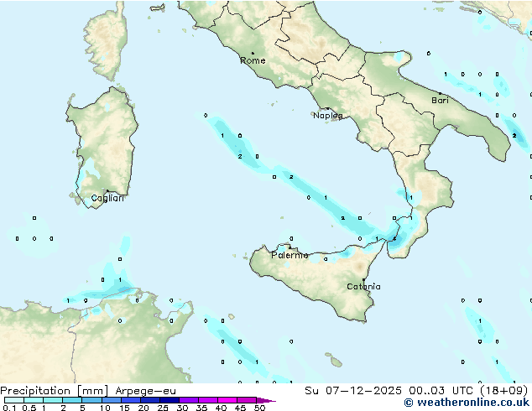Click the '35' legend scale label

pos(201,408)
